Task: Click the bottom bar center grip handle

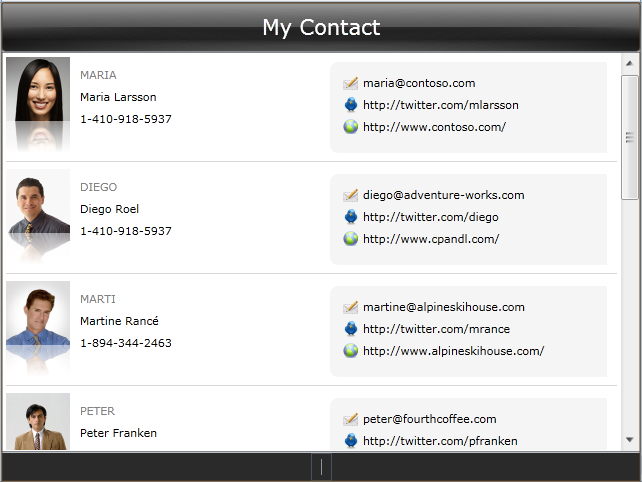Action: [x=321, y=467]
